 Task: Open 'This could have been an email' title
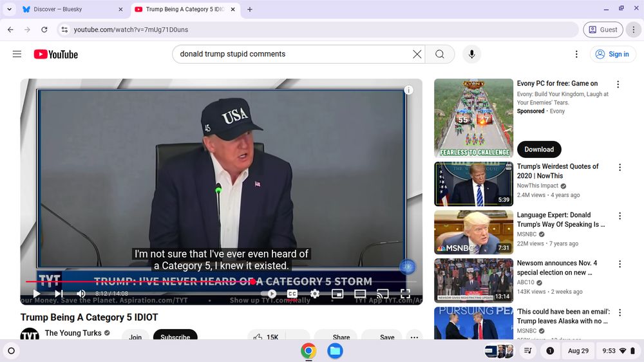click(563, 316)
